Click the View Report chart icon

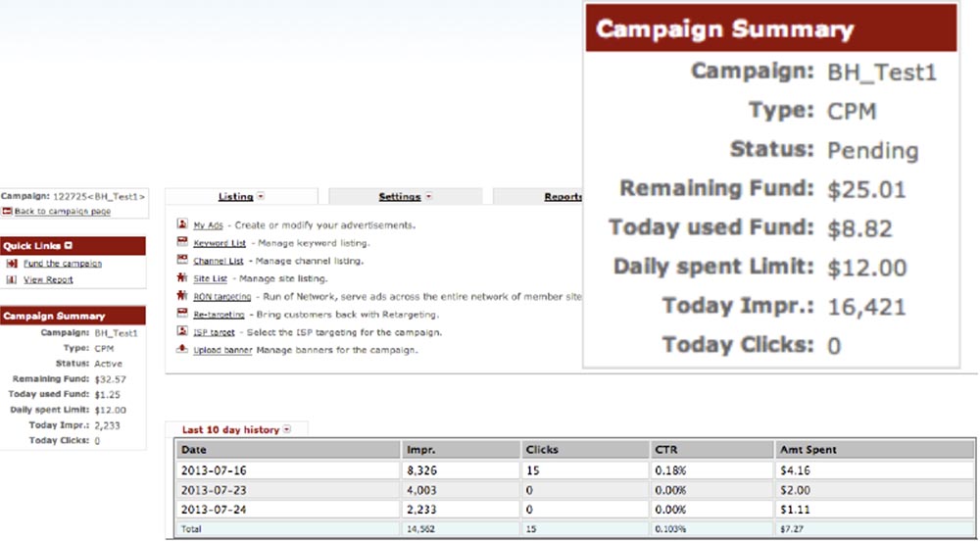pyautogui.click(x=12, y=279)
